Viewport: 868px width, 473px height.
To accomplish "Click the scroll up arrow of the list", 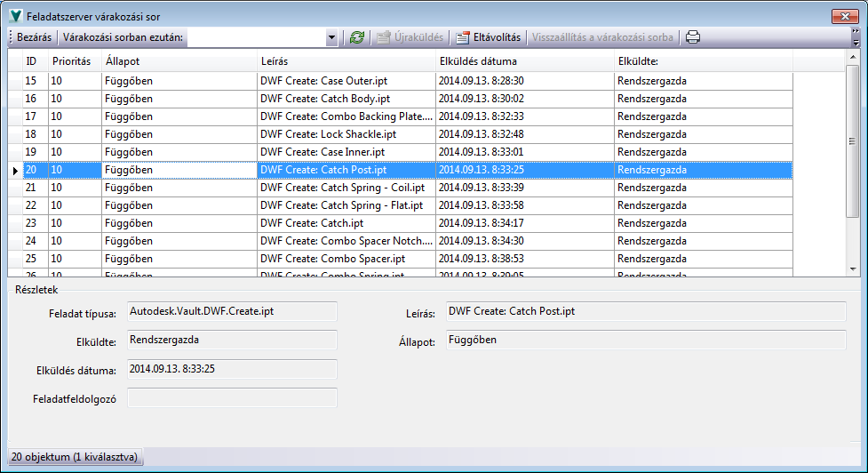I will tap(853, 57).
